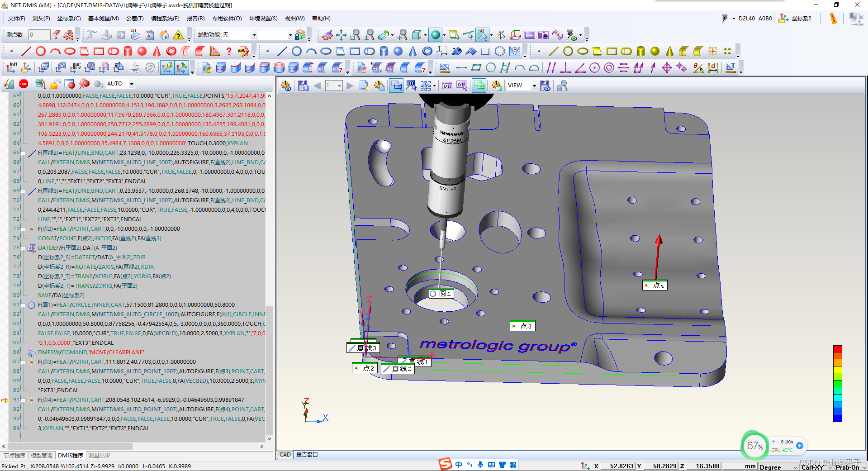Switch to the 报告窗口 tab
Screen dimensions: 868x471
coord(307,455)
